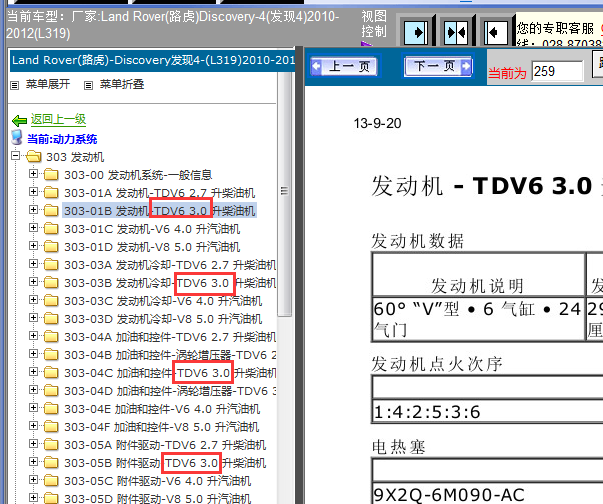603x504 pixels.
Task: Click the folder icon of 303-01A
Action: tap(51, 192)
